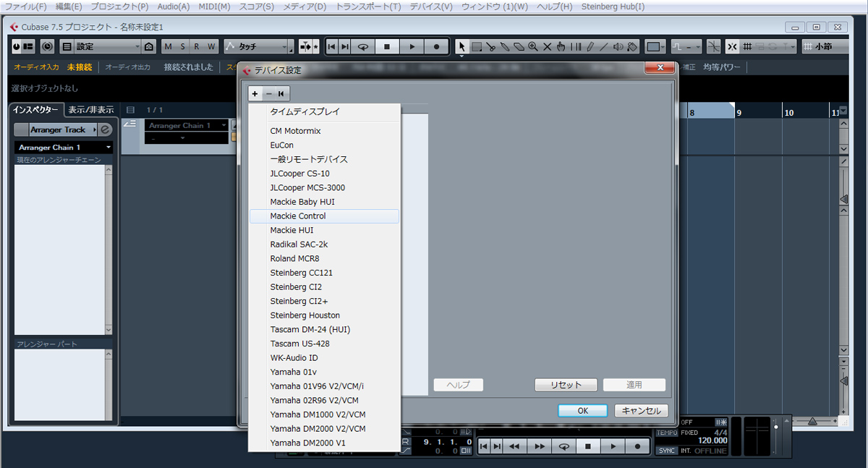Select Yamaha 01v from device list
This screenshot has width=868, height=468.
tap(324, 372)
